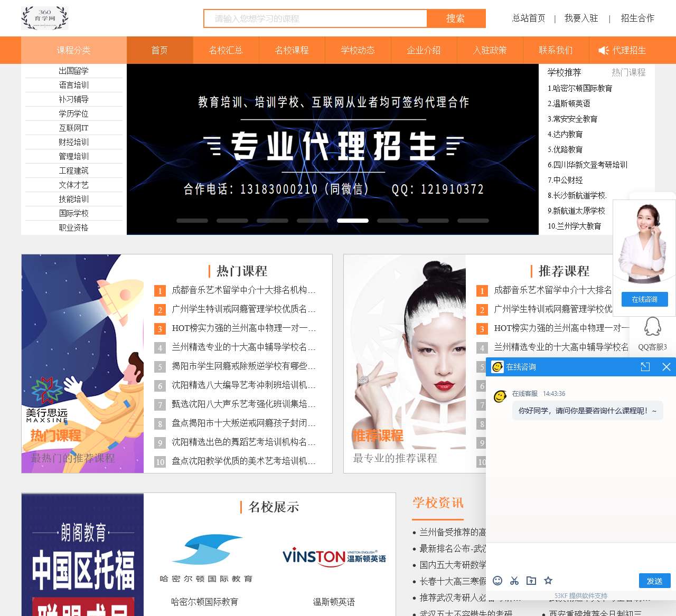Click the file upload icon in chat

click(x=531, y=581)
